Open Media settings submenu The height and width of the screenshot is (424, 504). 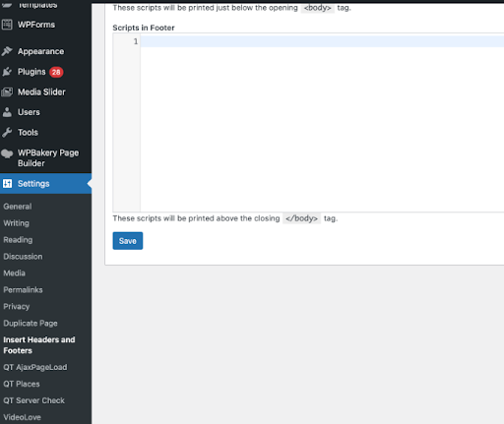pyautogui.click(x=15, y=273)
